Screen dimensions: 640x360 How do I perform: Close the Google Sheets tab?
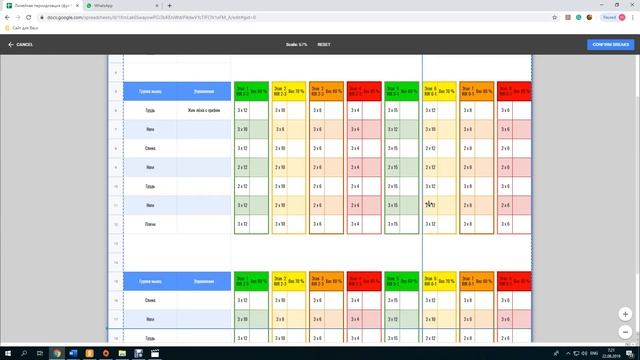click(x=77, y=6)
